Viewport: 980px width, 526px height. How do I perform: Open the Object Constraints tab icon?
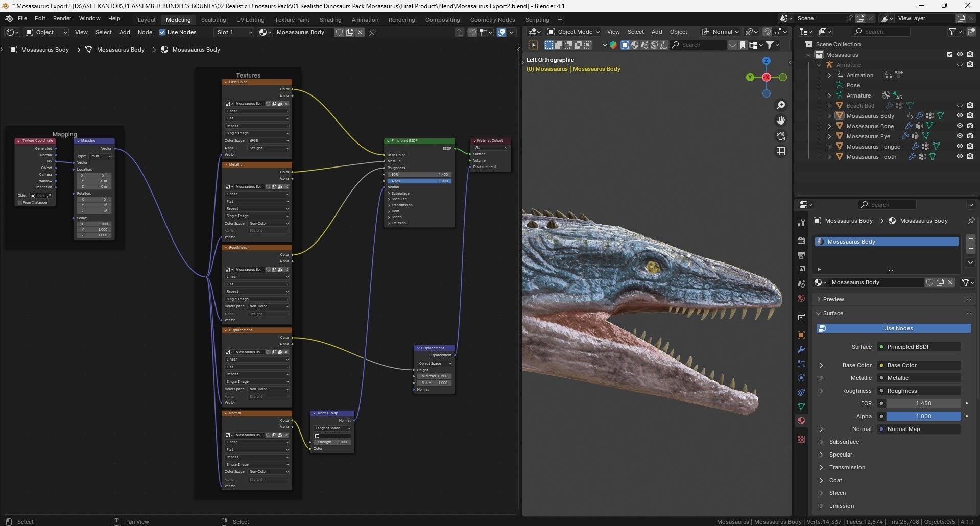pos(801,392)
